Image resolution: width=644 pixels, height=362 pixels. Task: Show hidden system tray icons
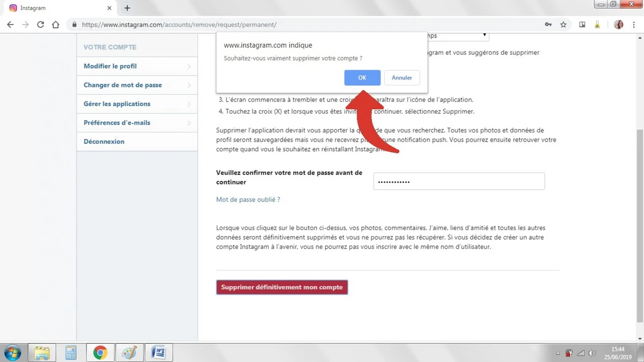click(x=558, y=353)
